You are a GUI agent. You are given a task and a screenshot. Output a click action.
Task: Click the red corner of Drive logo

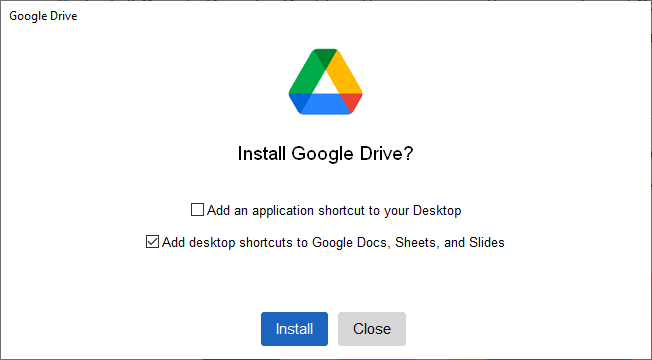coord(353,101)
